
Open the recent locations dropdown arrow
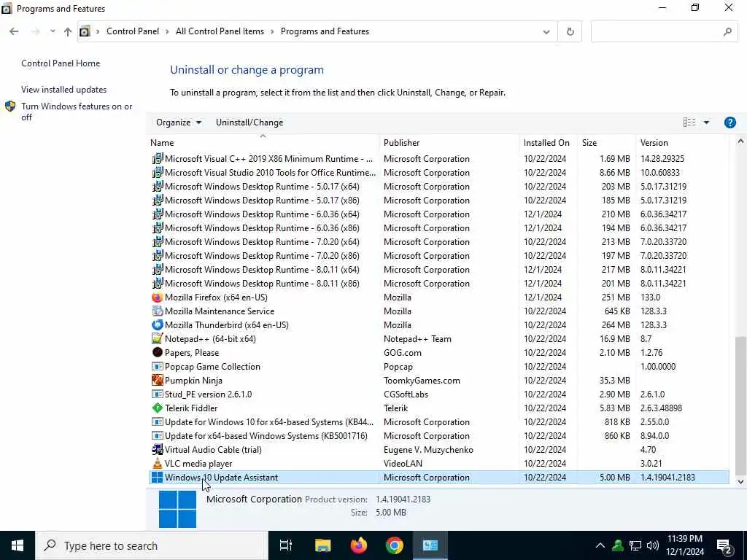53,31
